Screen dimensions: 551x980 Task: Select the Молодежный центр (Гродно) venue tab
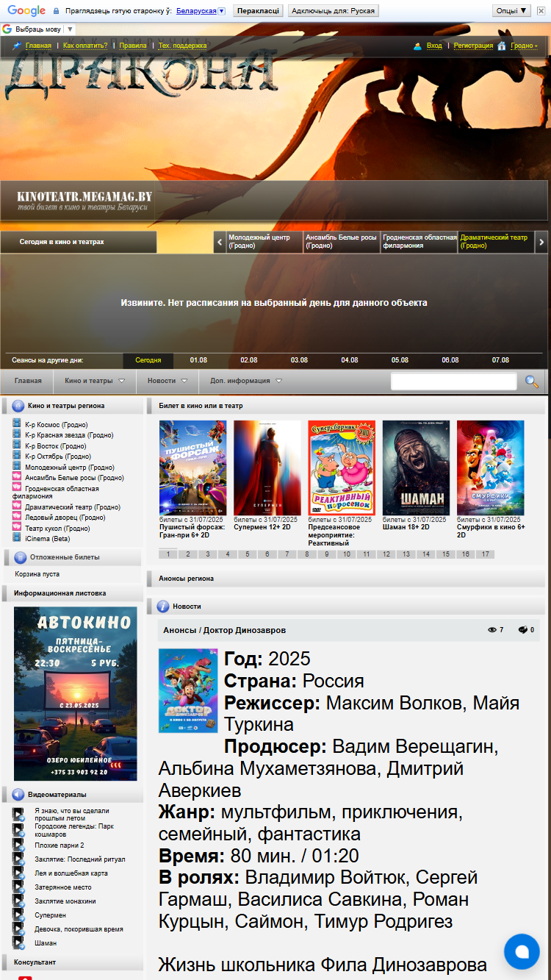(x=264, y=242)
